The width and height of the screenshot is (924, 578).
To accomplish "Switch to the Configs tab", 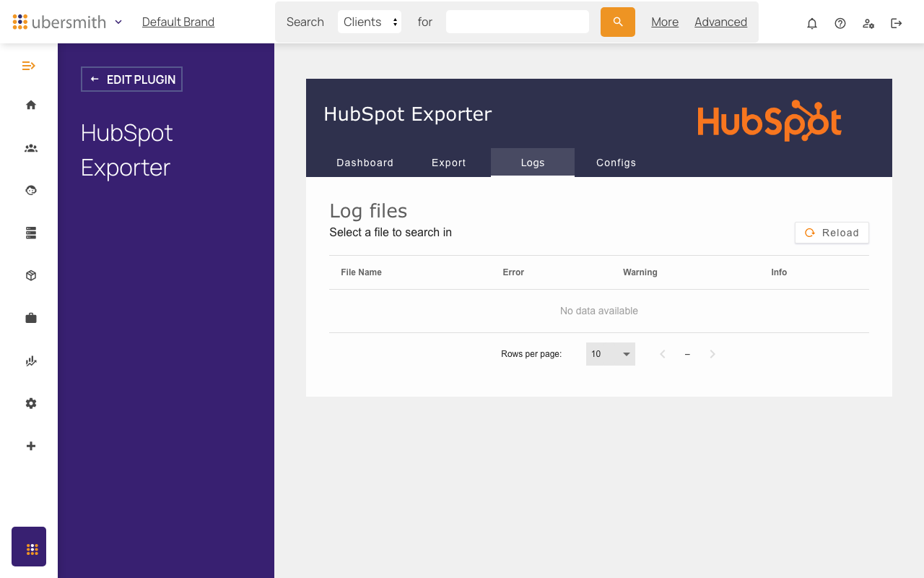I will point(616,163).
